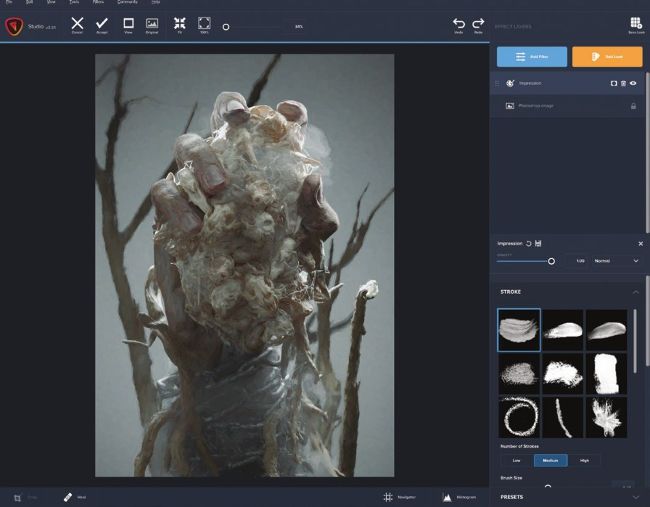Set Number of Strokes to High
The image size is (650, 507).
pyautogui.click(x=584, y=460)
